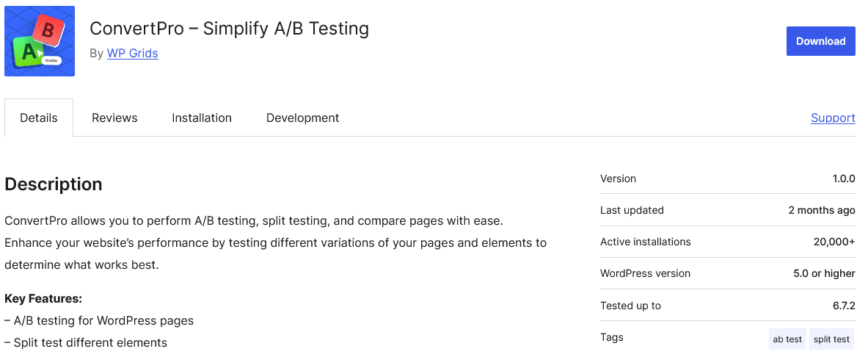Open the Installation tab
Image resolution: width=868 pixels, height=357 pixels.
click(202, 118)
